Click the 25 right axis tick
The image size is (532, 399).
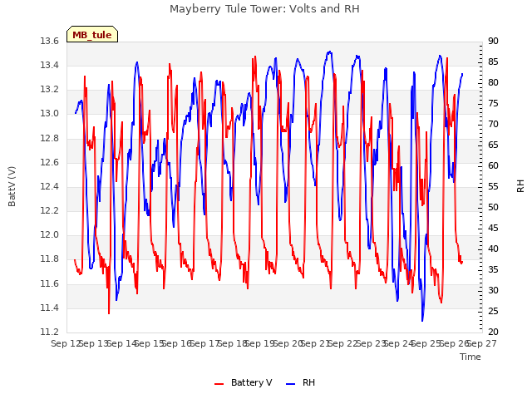tap(493, 311)
